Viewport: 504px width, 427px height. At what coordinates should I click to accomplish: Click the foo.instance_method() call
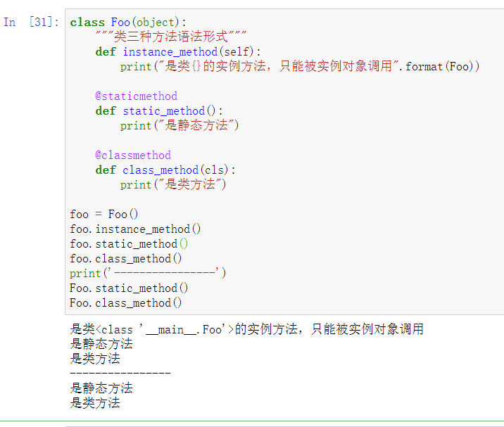coord(135,229)
